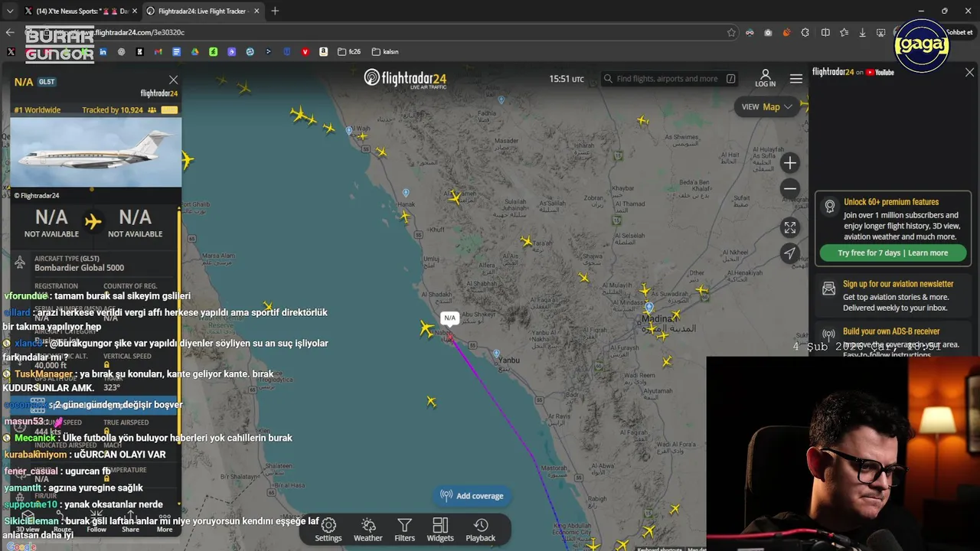Center map on my location arrow
The height and width of the screenshot is (551, 980).
pos(790,253)
